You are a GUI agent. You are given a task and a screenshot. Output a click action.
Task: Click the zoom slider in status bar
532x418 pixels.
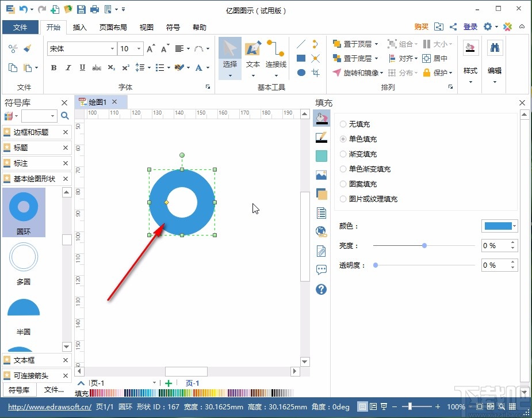click(410, 406)
